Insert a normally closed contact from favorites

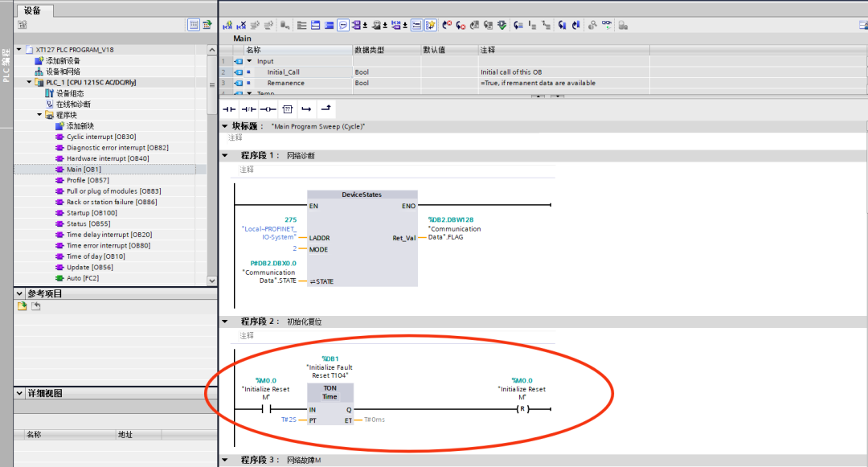[x=248, y=109]
